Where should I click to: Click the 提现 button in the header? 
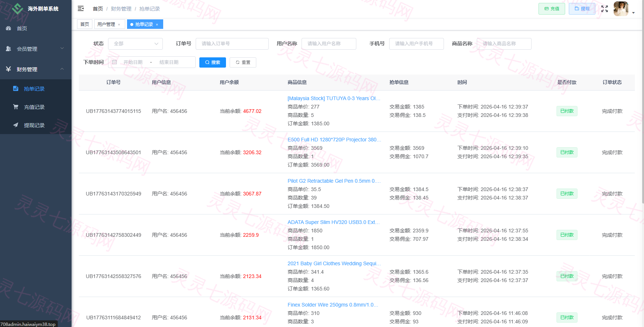click(x=582, y=9)
